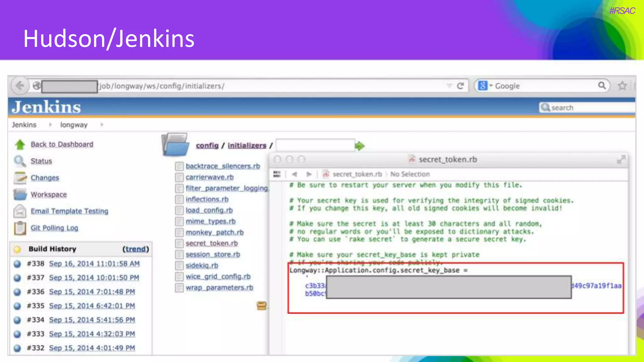Click the zip archive download icon

click(262, 306)
